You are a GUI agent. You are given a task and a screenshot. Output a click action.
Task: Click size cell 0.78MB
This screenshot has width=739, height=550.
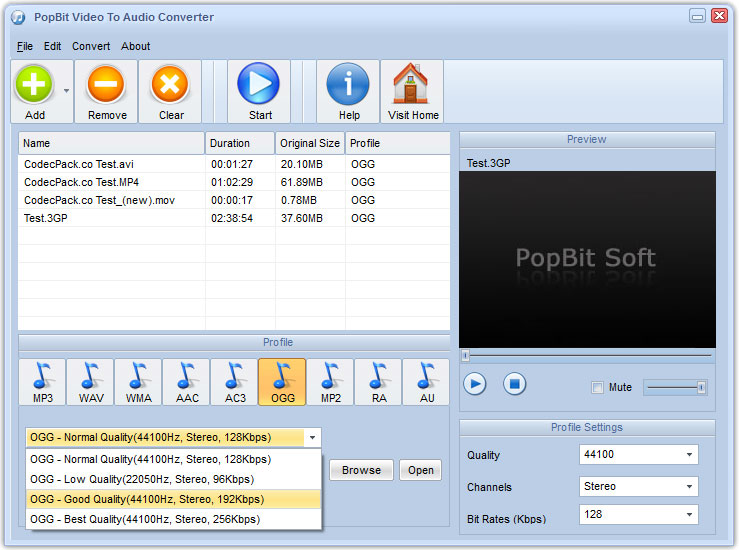coord(299,200)
